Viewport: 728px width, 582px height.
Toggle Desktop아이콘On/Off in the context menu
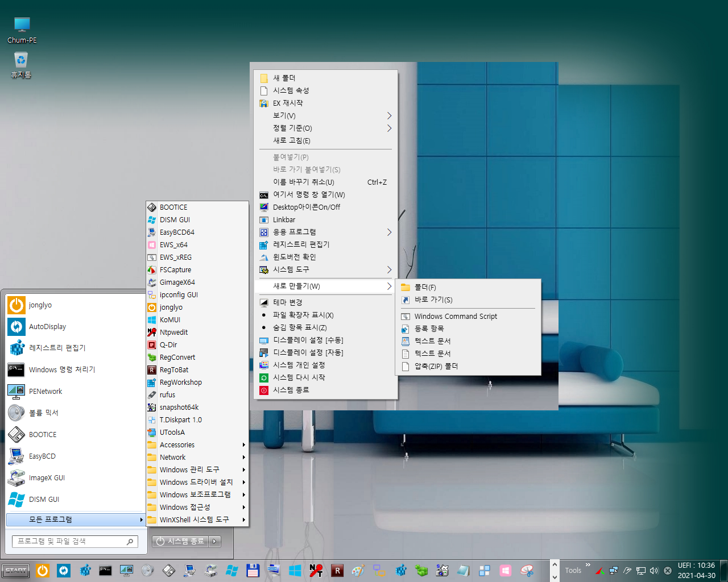[326, 207]
